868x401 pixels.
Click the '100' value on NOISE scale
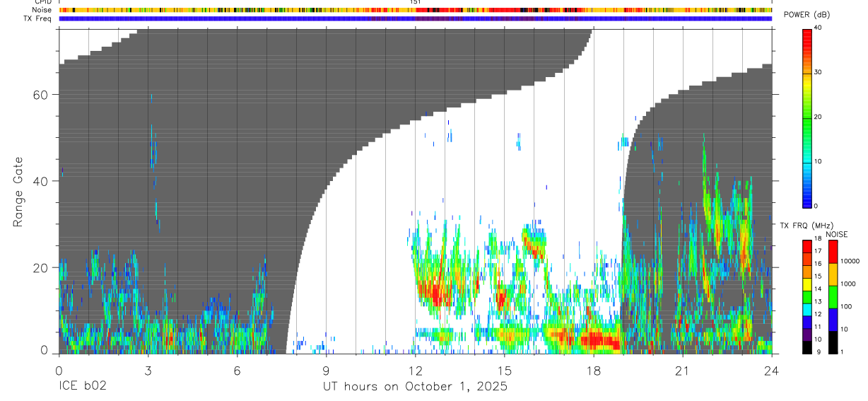847,306
